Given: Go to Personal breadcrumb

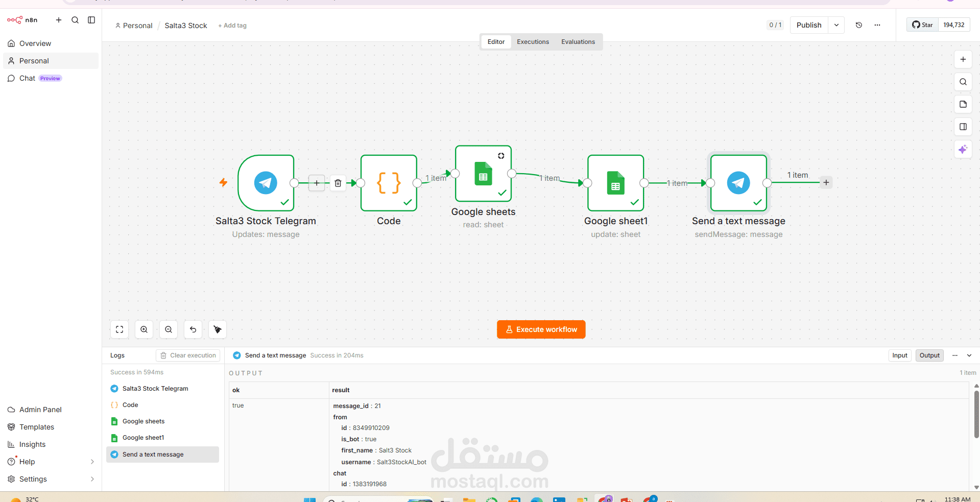Looking at the screenshot, I should click(134, 26).
